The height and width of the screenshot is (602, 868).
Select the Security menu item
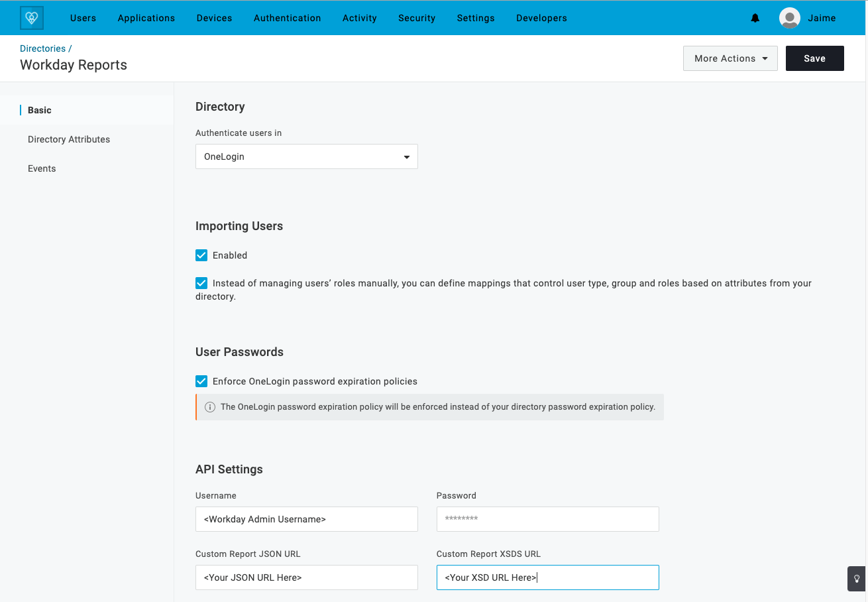tap(417, 18)
